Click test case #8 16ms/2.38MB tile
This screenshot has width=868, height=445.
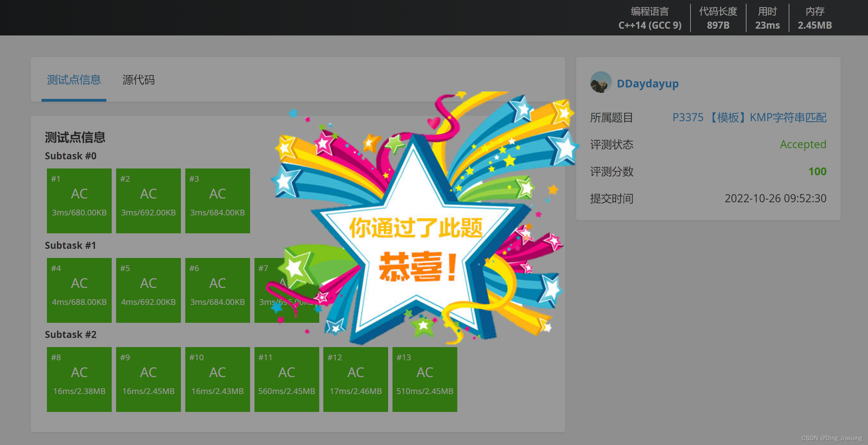click(79, 379)
